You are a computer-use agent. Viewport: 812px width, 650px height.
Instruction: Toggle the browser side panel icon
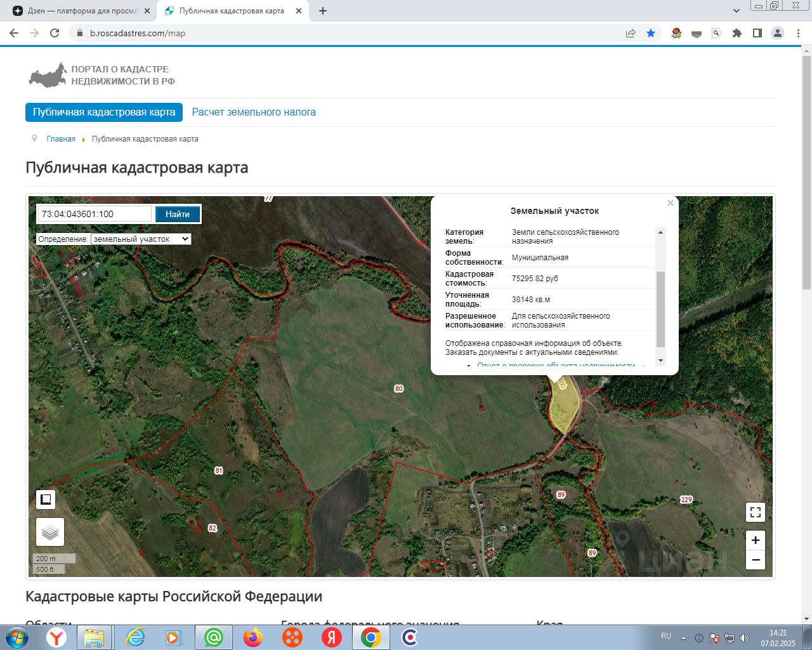coord(757,33)
